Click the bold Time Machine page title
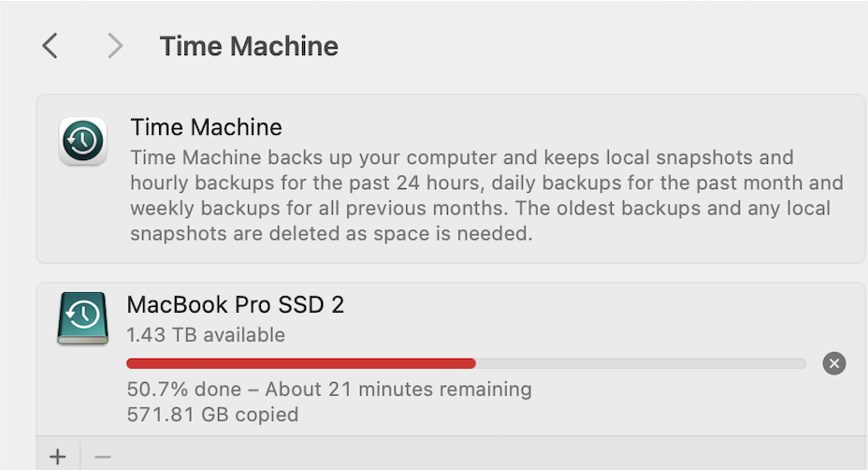This screenshot has height=470, width=868. [x=249, y=46]
